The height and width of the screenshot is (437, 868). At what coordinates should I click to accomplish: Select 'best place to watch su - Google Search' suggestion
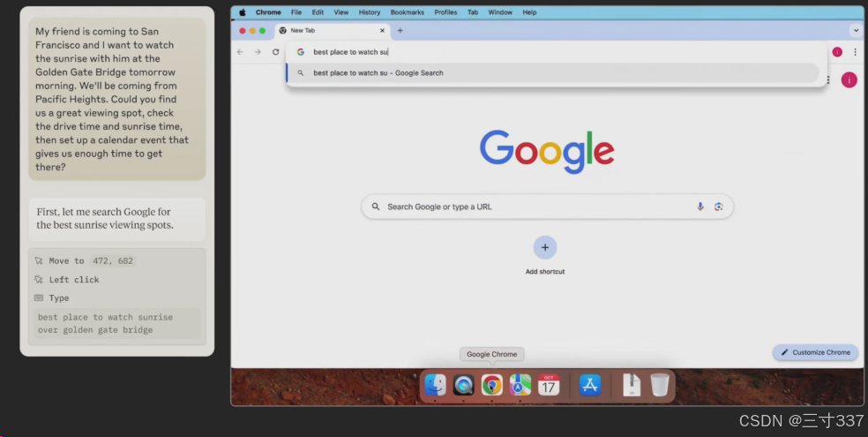552,73
